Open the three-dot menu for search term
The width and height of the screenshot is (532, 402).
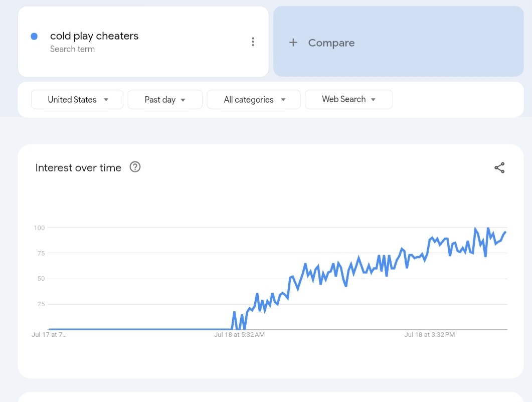click(x=253, y=42)
